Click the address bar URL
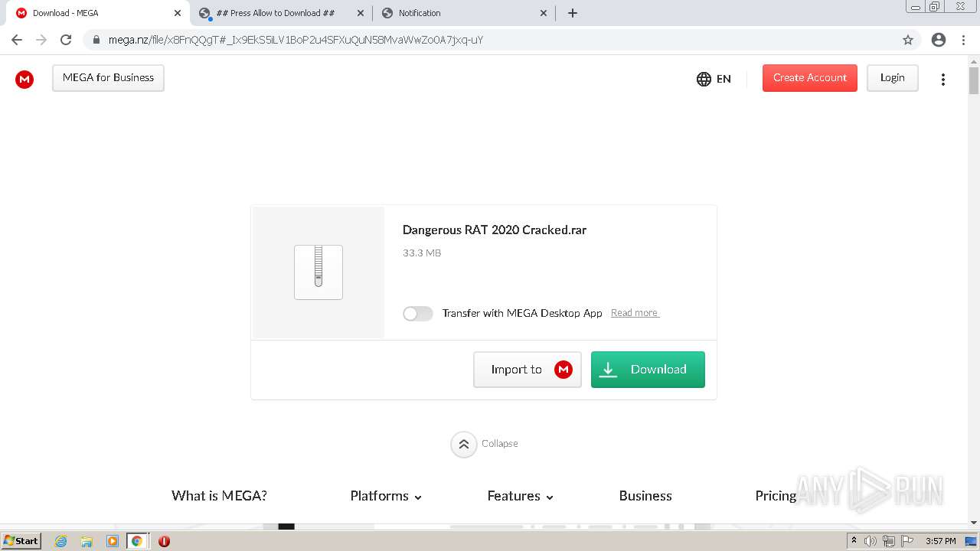 pos(296,40)
